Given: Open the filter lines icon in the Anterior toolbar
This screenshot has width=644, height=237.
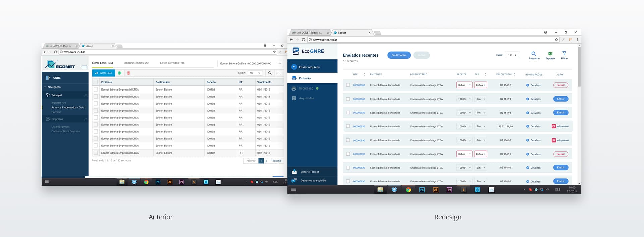Looking at the screenshot, I should 279,73.
